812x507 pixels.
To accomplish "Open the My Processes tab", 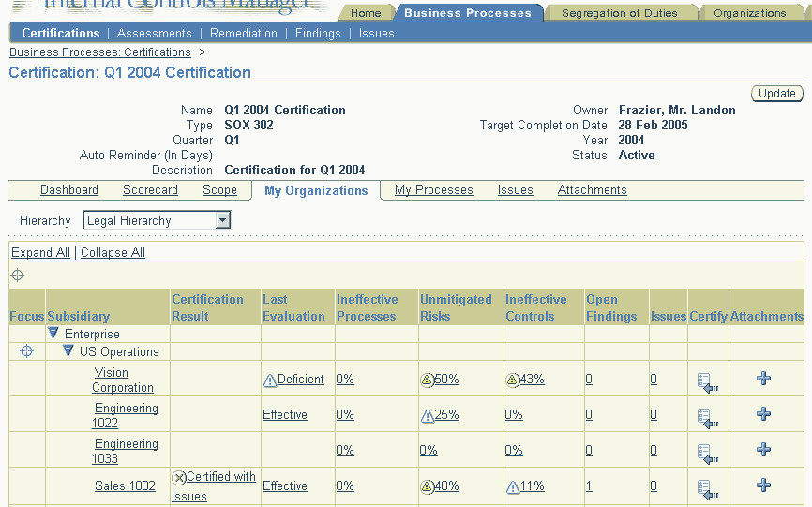I will click(434, 190).
